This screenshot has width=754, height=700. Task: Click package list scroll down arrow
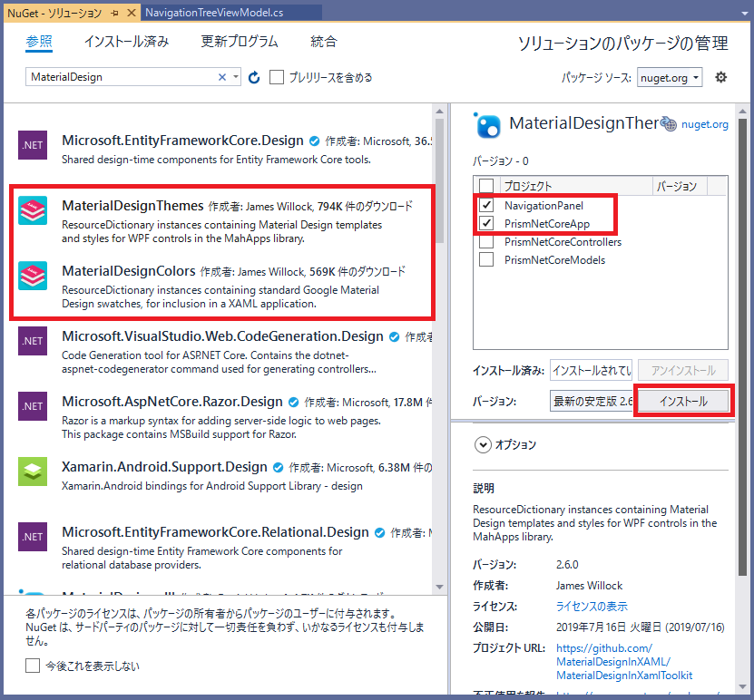point(439,587)
